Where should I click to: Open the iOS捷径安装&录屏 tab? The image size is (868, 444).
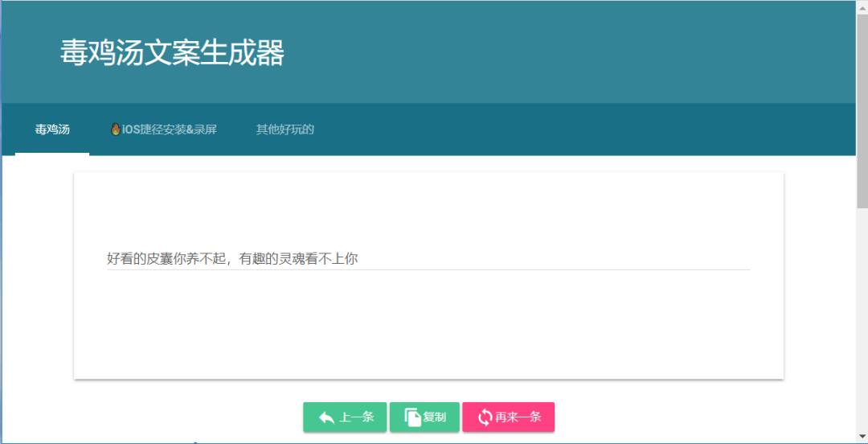(x=164, y=129)
